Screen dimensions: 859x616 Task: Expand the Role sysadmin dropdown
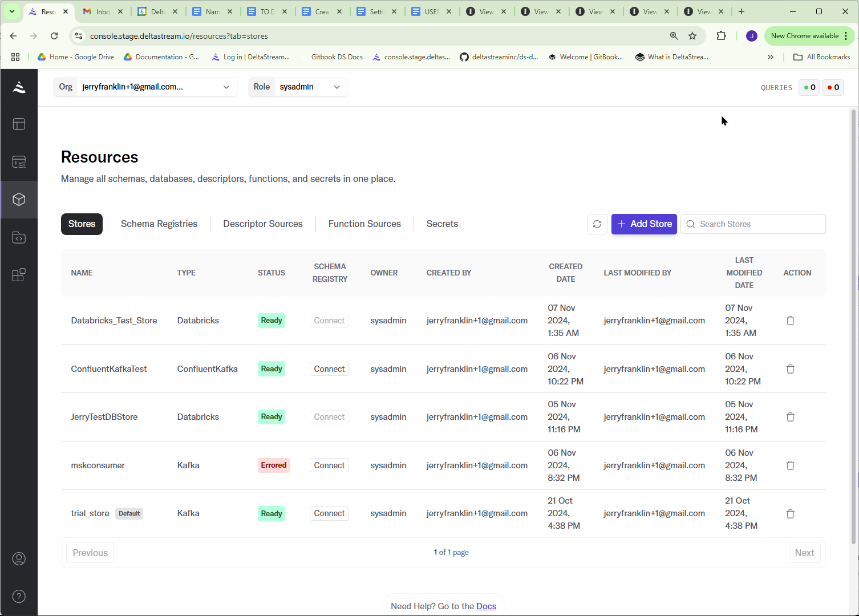pyautogui.click(x=298, y=87)
